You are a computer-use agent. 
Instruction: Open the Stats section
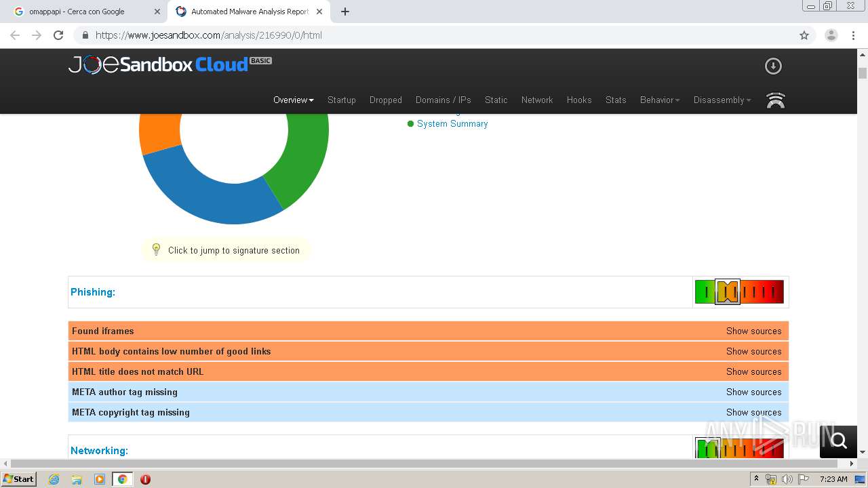coord(616,100)
